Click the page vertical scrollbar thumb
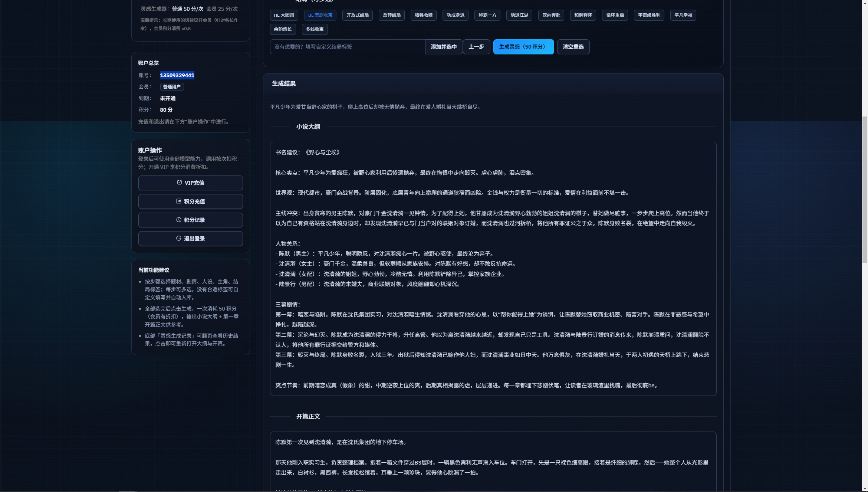 tap(865, 190)
